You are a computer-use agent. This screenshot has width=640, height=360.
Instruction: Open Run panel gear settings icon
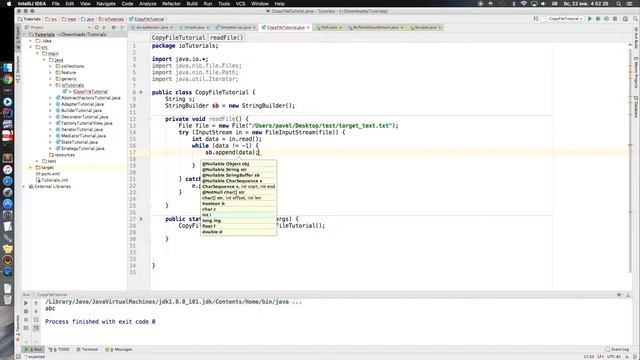(x=620, y=294)
